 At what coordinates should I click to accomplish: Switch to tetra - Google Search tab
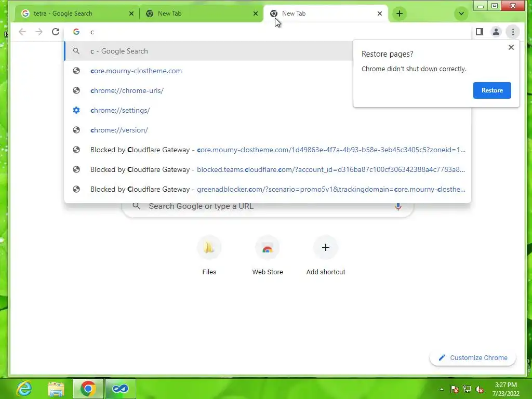(x=77, y=14)
